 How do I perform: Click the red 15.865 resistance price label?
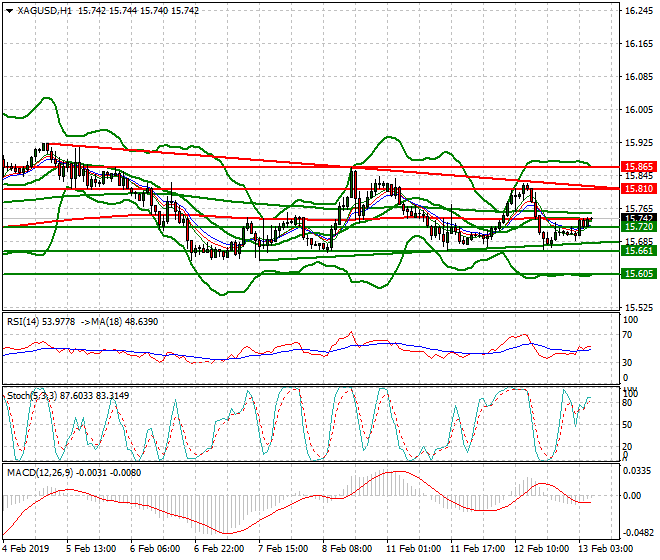coord(639,167)
